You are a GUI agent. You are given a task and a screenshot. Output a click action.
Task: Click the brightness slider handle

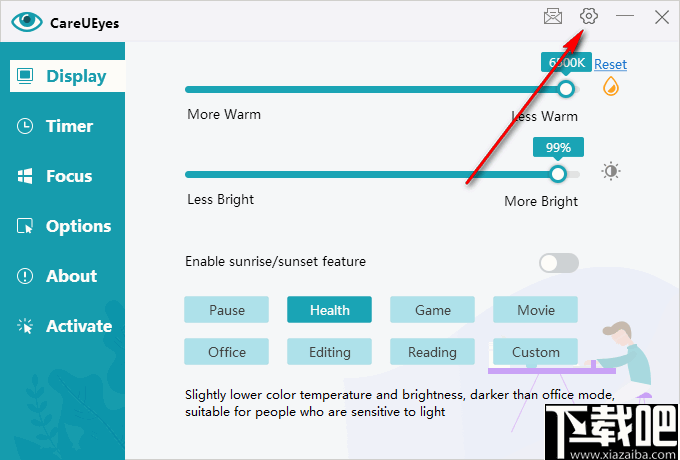tap(558, 174)
